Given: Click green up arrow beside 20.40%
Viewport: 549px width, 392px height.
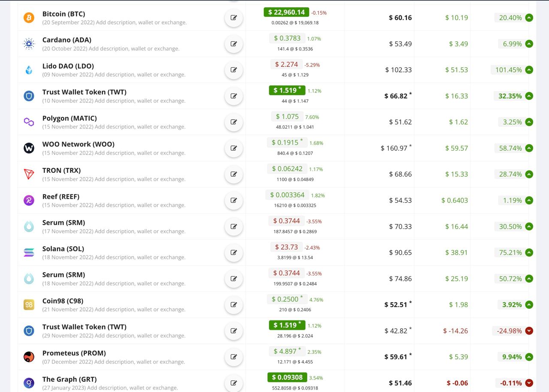Looking at the screenshot, I should tap(529, 18).
